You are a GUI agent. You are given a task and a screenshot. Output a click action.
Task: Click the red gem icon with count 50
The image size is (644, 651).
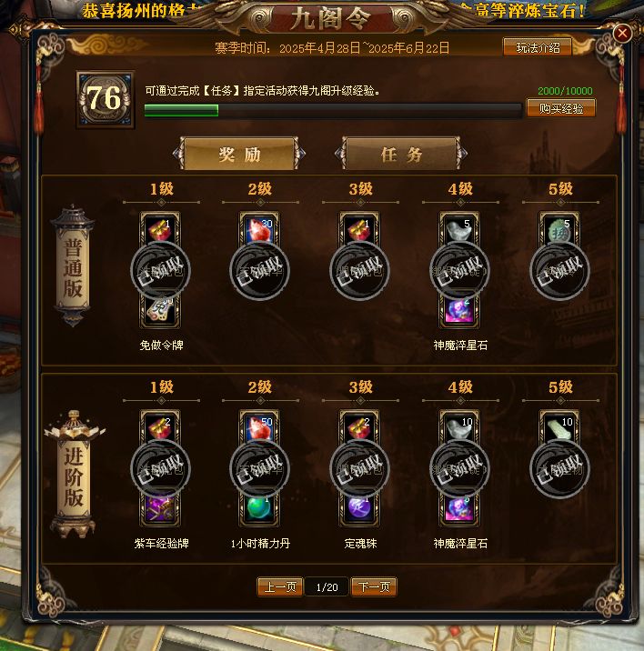259,426
